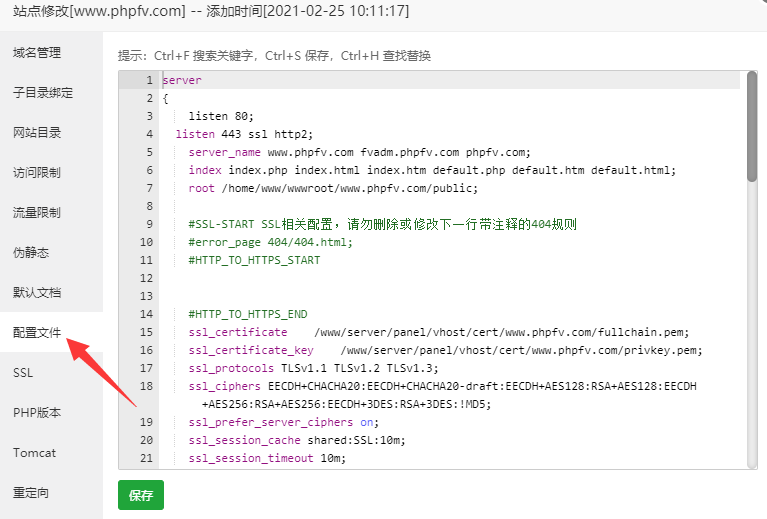Click the ssl_session_cache line
This screenshot has width=767, height=519.
click(300, 440)
